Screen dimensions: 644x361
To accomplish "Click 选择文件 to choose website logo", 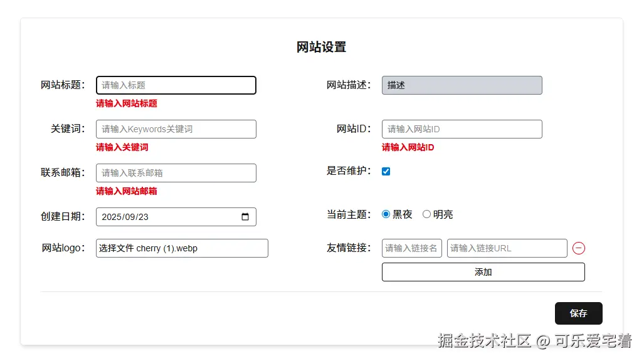I will (x=116, y=248).
